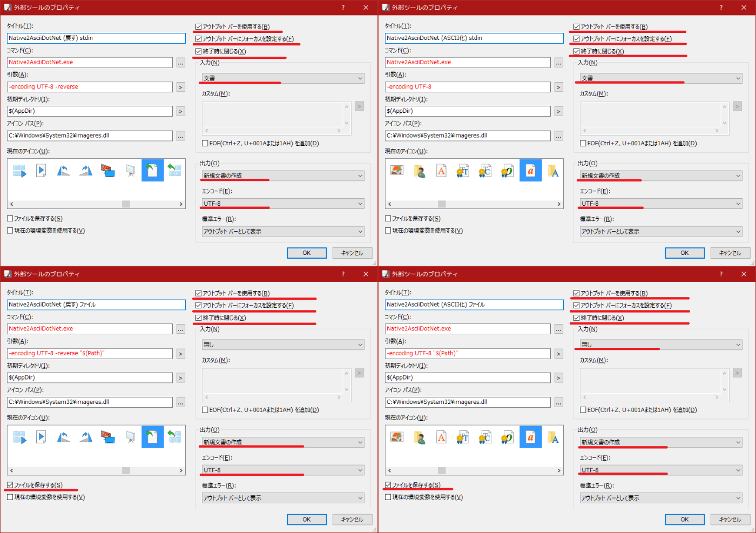Click the title field in (戻す) stdin dialog
Viewport: 756px width, 533px height.
pyautogui.click(x=96, y=38)
